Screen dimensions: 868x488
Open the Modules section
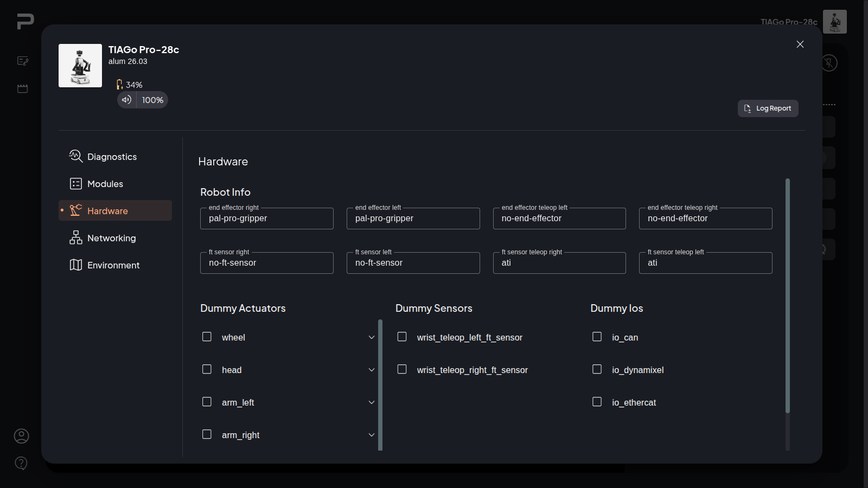115,184
